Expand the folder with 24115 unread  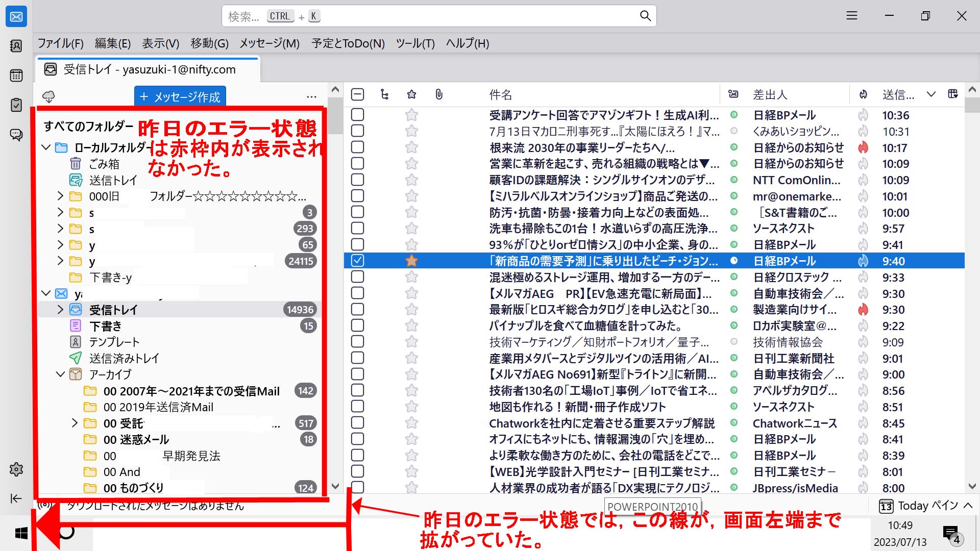coord(60,261)
